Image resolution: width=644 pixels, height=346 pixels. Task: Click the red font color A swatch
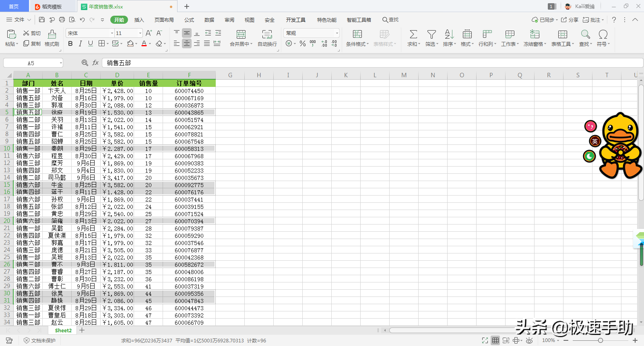click(x=144, y=43)
